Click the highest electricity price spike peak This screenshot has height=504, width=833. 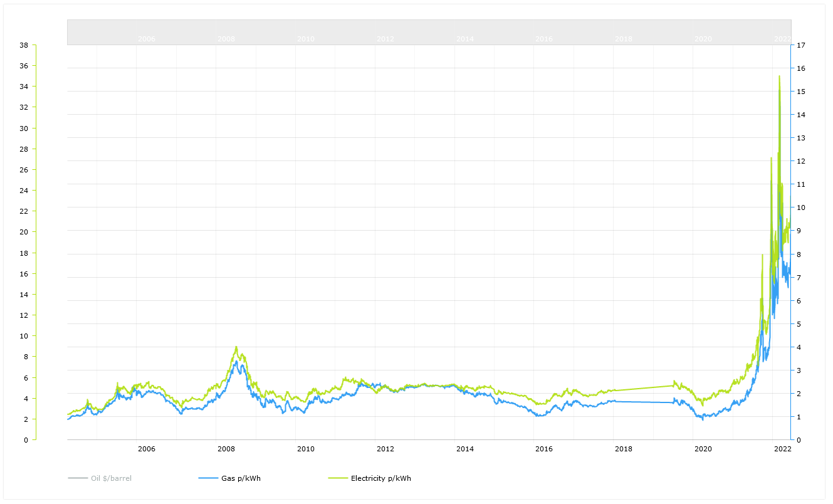(779, 76)
